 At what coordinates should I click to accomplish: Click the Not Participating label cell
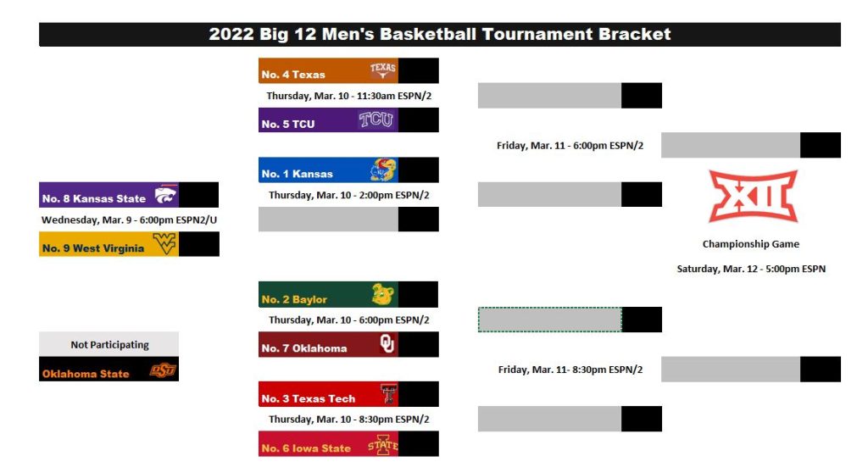tap(109, 344)
